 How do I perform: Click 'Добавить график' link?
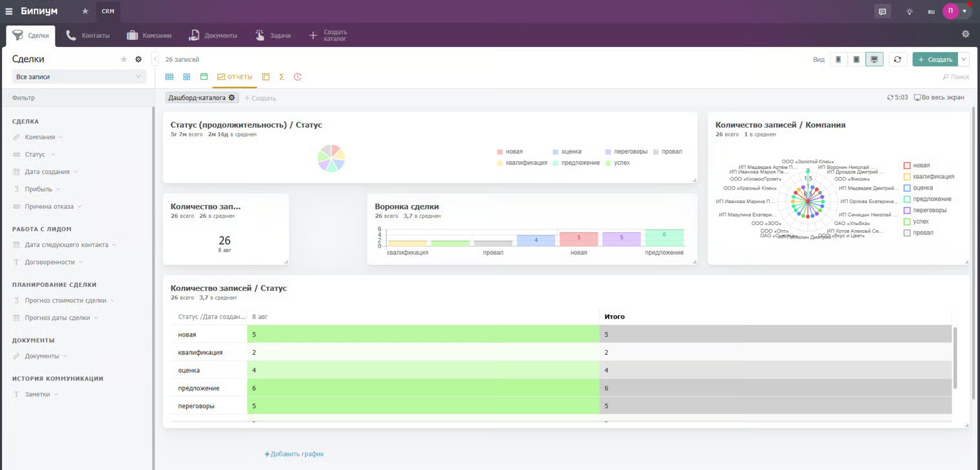(294, 454)
